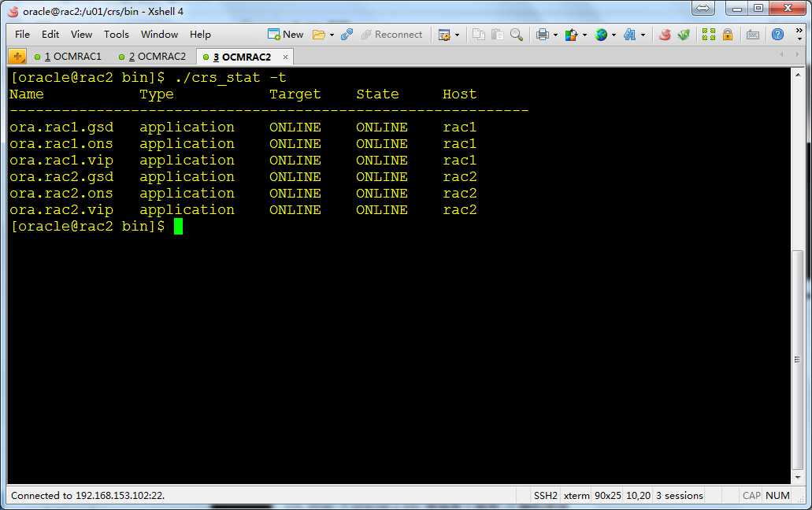Click the State column header
The height and width of the screenshot is (510, 812).
377,94
